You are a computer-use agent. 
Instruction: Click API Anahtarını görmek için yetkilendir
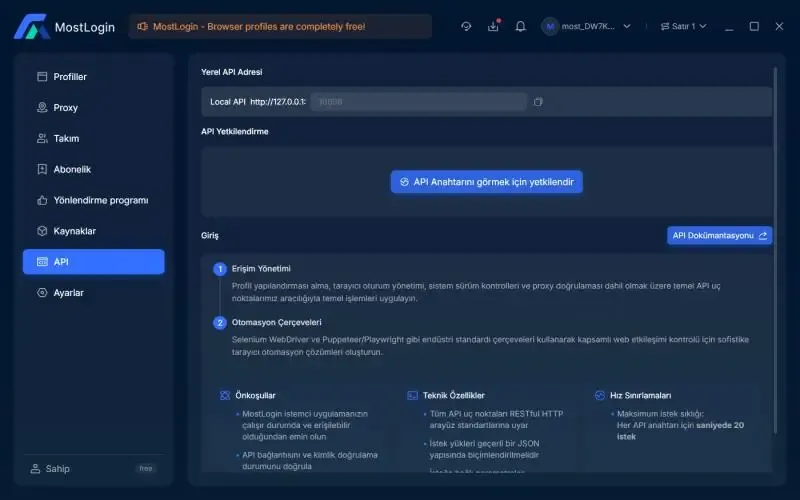tap(487, 182)
